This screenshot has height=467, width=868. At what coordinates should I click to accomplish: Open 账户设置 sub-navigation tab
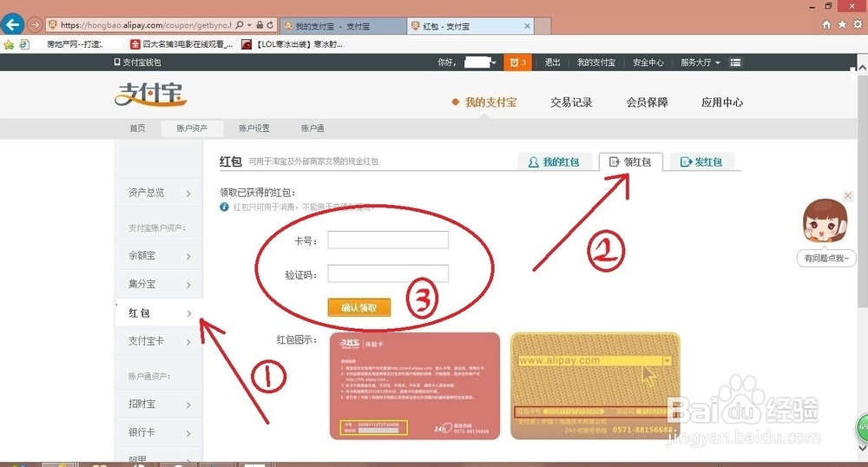[x=254, y=128]
